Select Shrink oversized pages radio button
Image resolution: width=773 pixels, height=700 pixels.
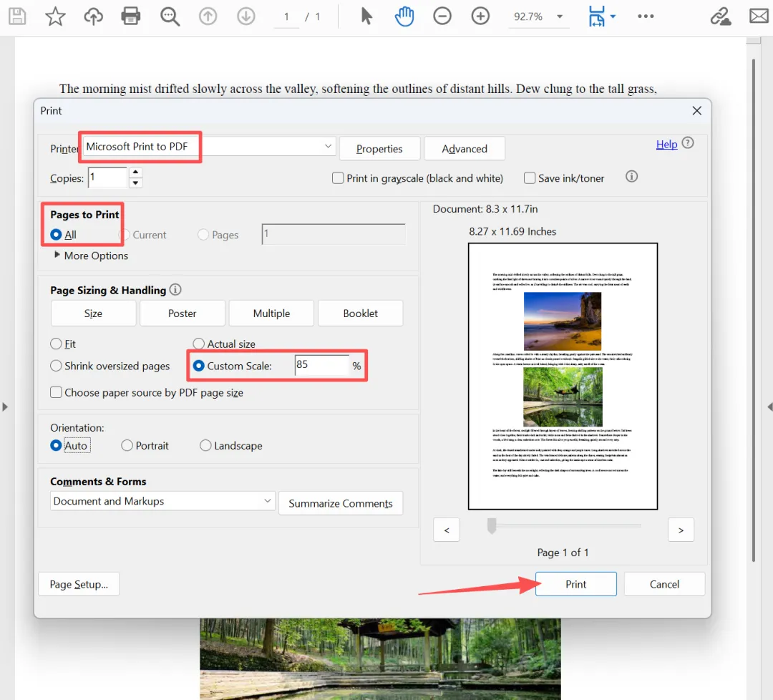pyautogui.click(x=57, y=366)
